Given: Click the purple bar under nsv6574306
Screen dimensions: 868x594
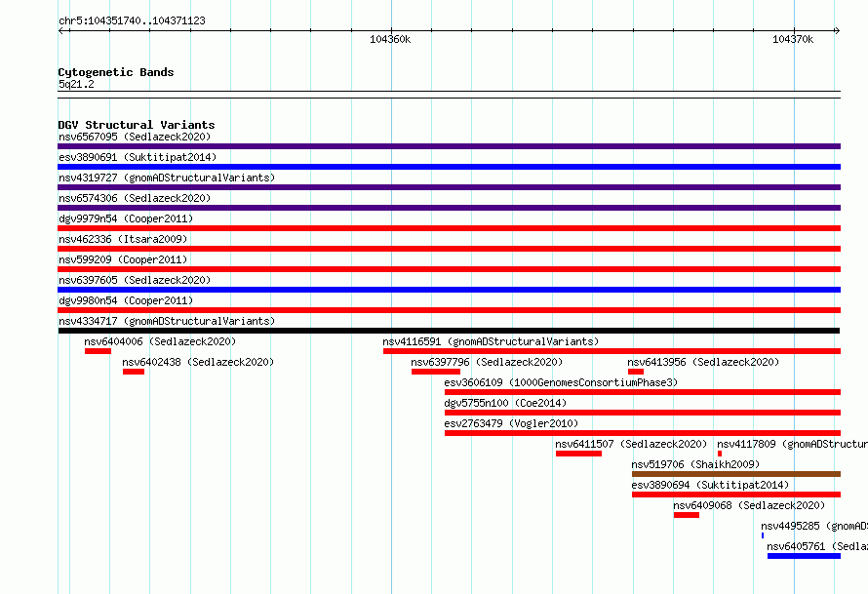Looking at the screenshot, I should pyautogui.click(x=449, y=208).
